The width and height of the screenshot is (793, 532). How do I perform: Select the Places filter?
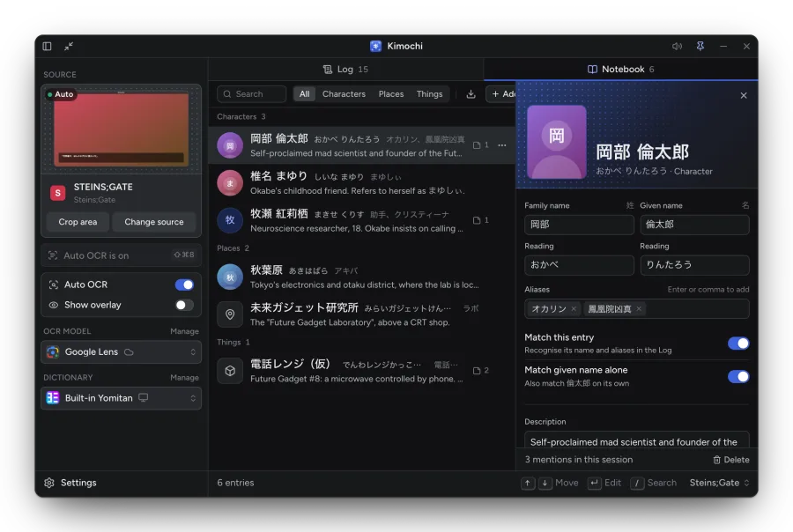(x=391, y=94)
